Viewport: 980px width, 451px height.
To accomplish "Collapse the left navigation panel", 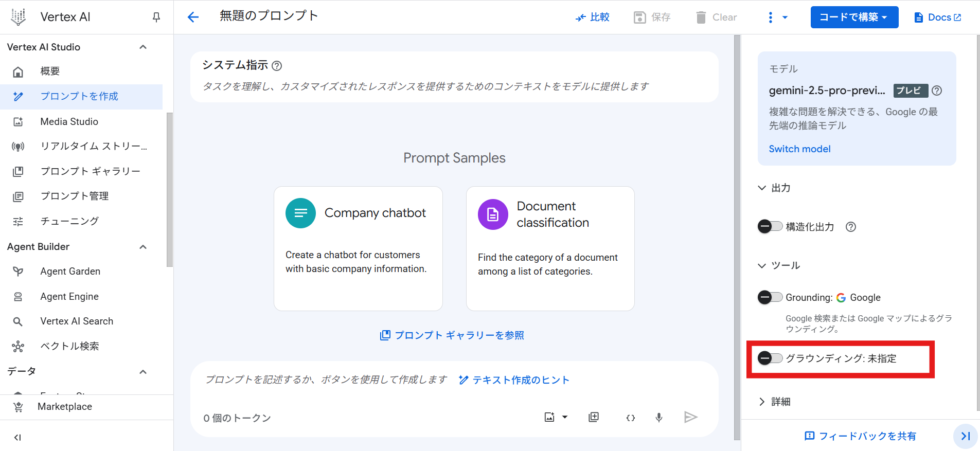I will (17, 438).
